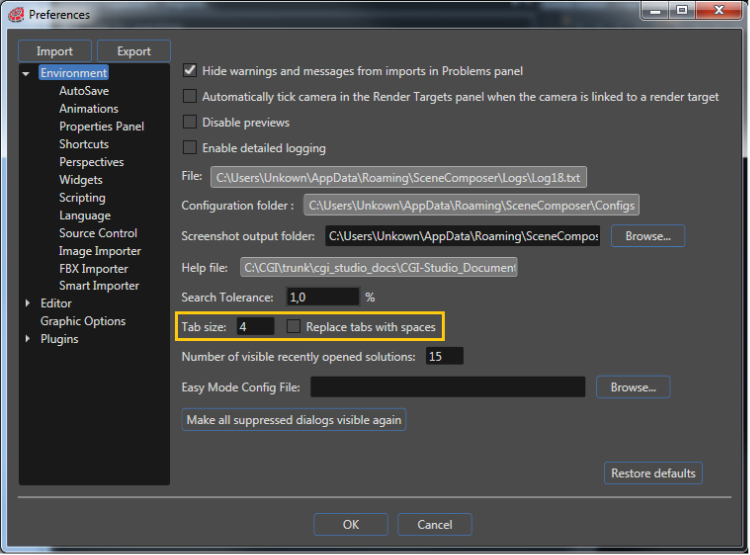The image size is (750, 555).
Task: Click Restore defaults button
Action: (653, 473)
